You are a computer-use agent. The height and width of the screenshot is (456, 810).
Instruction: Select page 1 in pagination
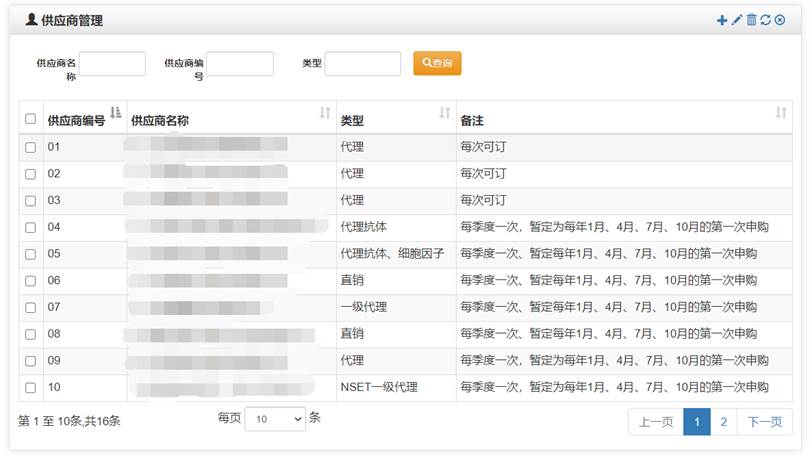click(x=696, y=422)
